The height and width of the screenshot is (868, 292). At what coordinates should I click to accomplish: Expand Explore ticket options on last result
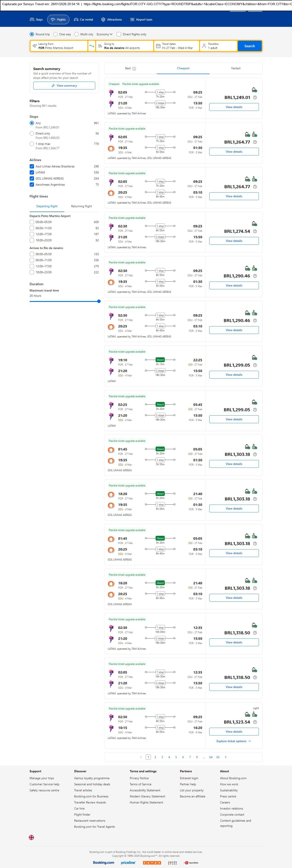pos(234,741)
